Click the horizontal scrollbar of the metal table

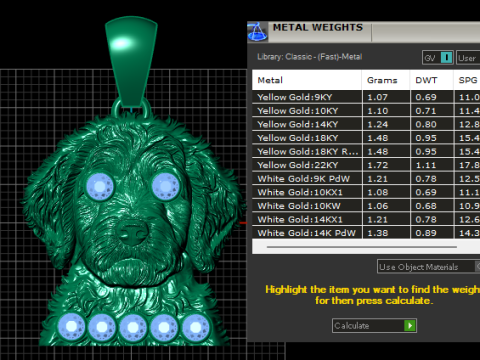[x=362, y=247]
